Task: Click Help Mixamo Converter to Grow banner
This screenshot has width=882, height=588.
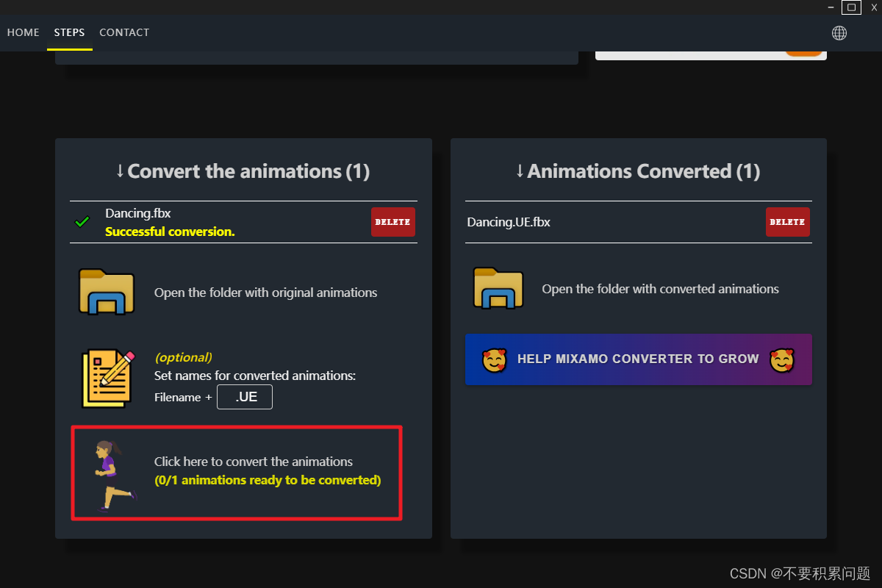Action: [639, 359]
